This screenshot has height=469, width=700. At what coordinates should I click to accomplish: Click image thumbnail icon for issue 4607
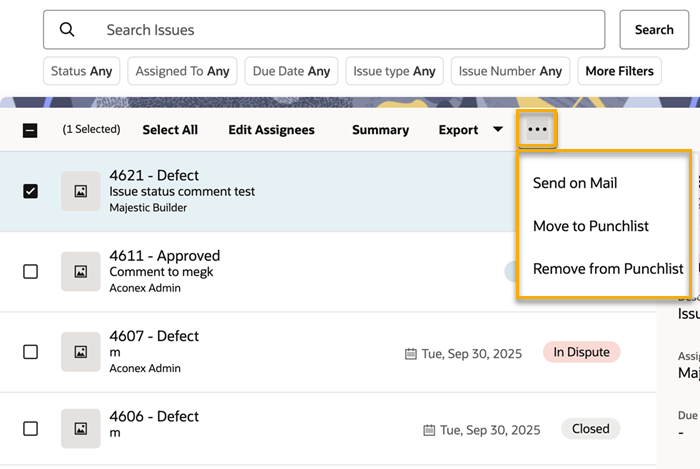coord(81,351)
